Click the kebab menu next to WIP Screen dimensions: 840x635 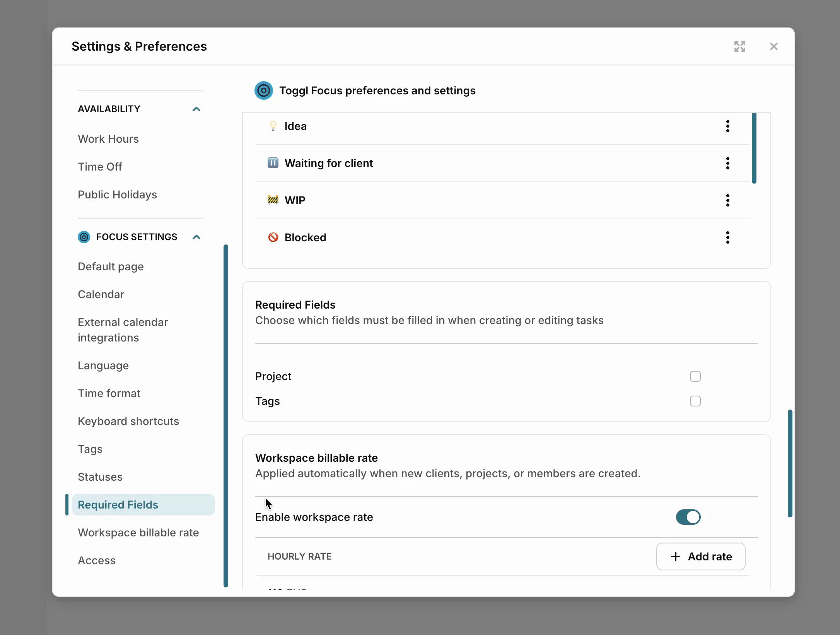(727, 200)
